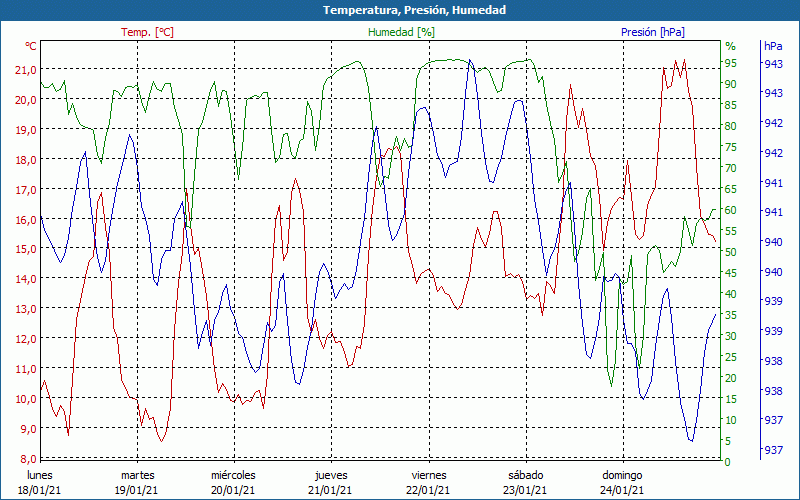Click the 'martes' day label
Image resolution: width=800 pixels, height=500 pixels.
click(x=137, y=476)
